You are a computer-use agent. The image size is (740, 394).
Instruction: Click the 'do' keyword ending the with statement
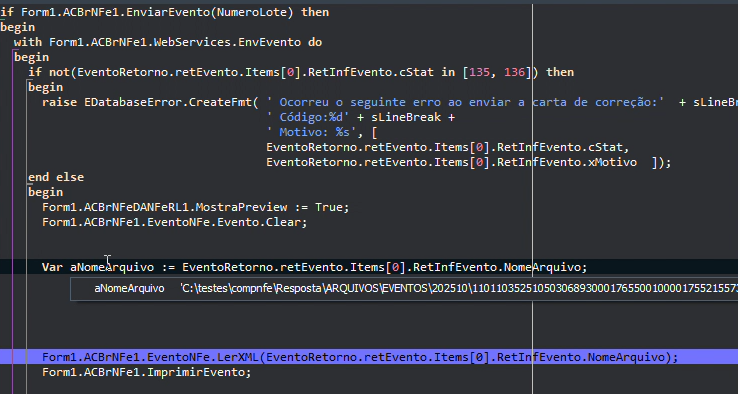tap(315, 42)
